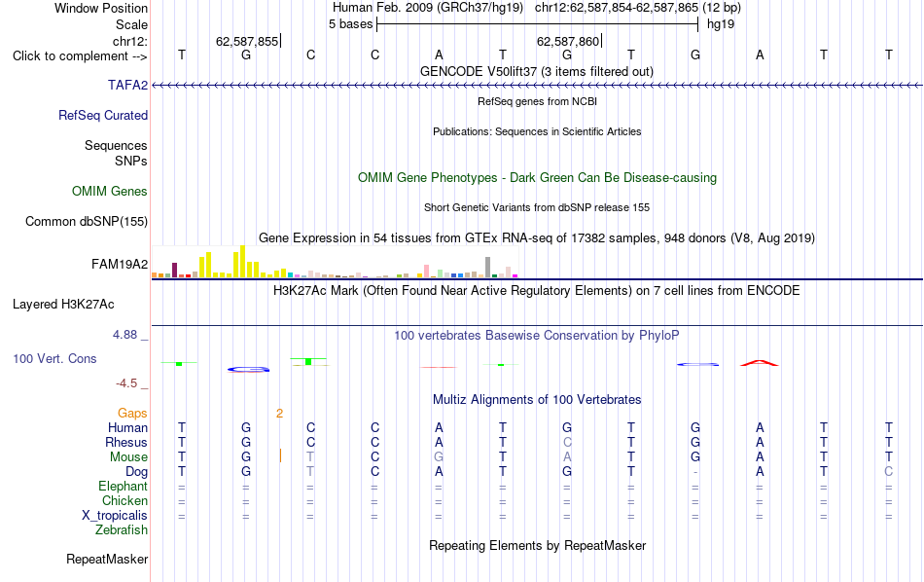Click the 62,587,855 ruler coordinate
Image resolution: width=924 pixels, height=582 pixels.
click(x=247, y=41)
